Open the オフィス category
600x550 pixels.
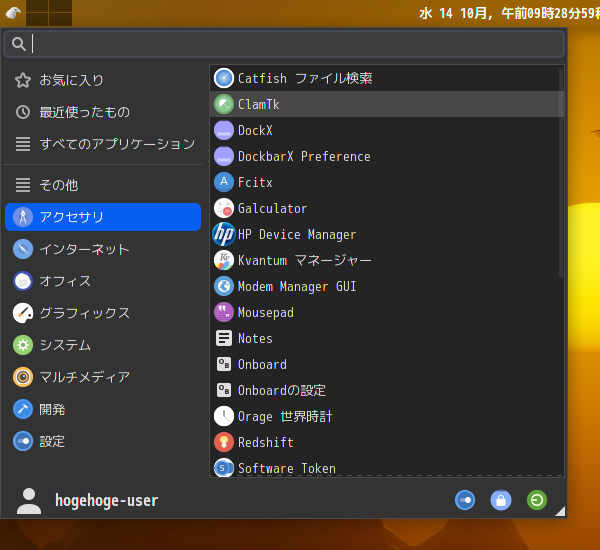click(x=103, y=281)
